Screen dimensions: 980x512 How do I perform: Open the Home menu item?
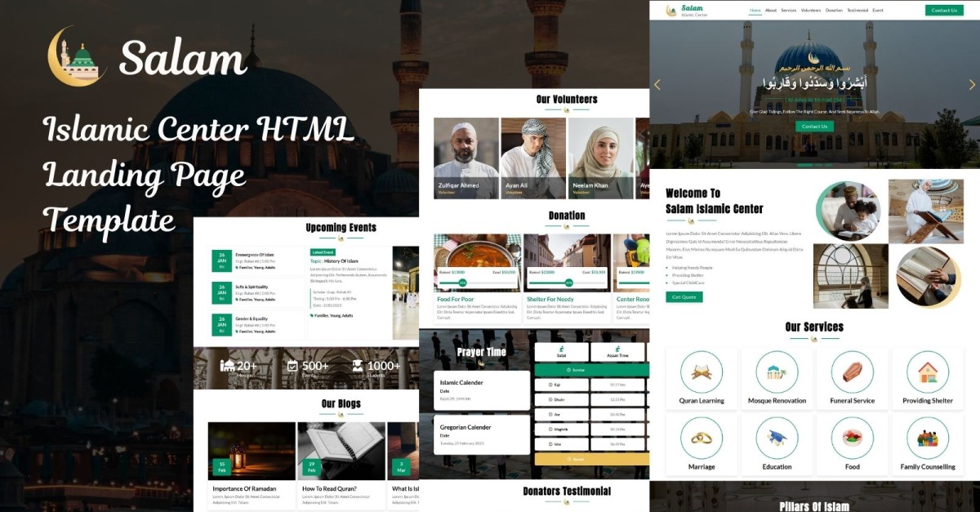755,11
